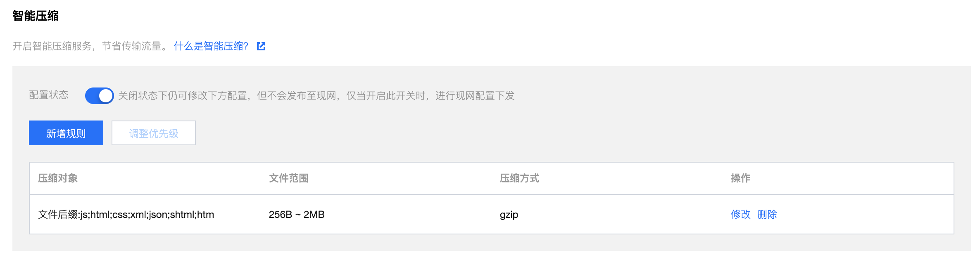Click the 智能压缩 section title
Image resolution: width=980 pixels, height=260 pixels.
[x=36, y=16]
